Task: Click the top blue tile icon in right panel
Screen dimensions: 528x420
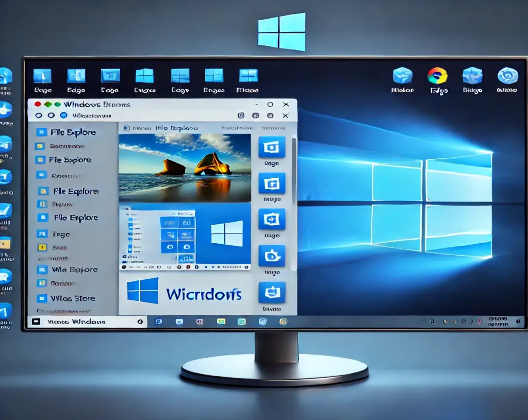Action: [272, 147]
